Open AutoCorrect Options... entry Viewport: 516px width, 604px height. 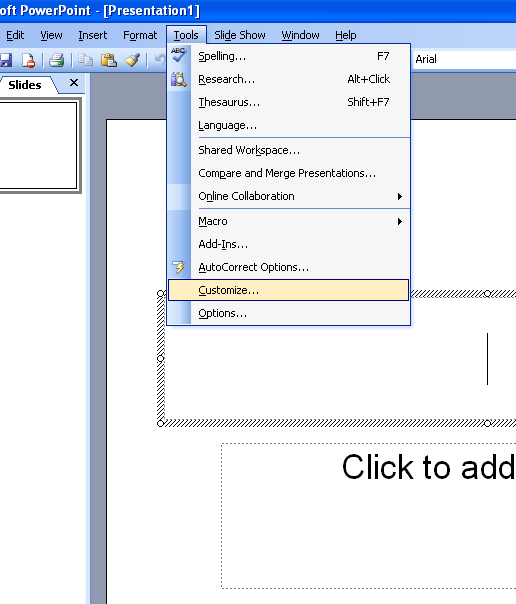coord(288,267)
